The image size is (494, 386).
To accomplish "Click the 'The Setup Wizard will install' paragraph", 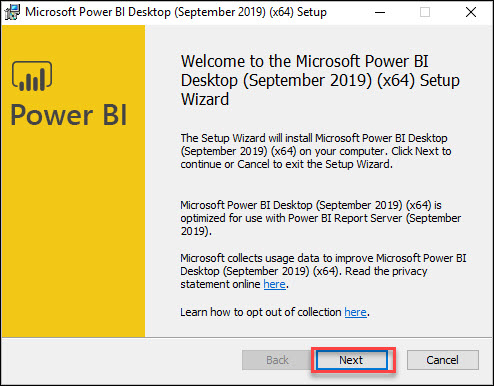I will pyautogui.click(x=316, y=151).
